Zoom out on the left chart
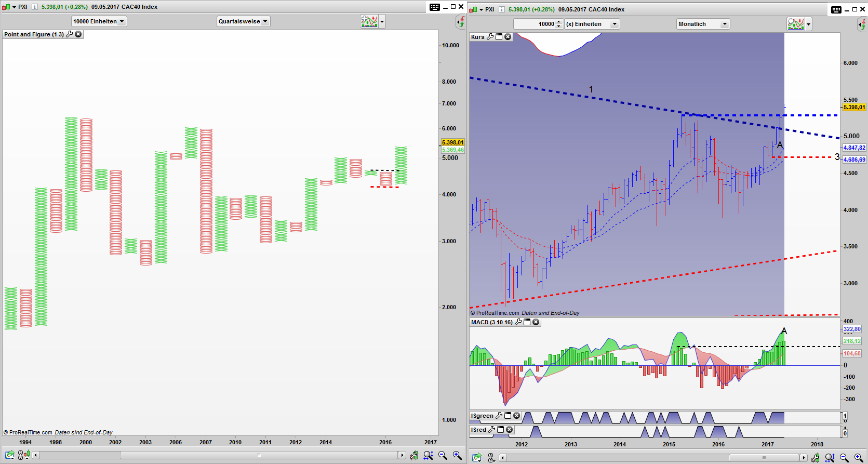The image size is (868, 464). (x=443, y=455)
